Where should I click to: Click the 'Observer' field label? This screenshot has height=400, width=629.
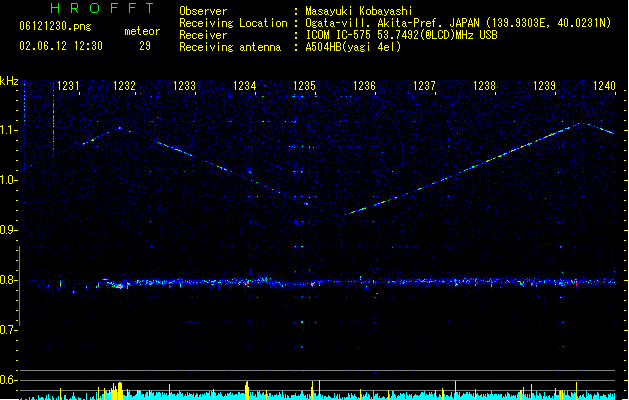(203, 11)
